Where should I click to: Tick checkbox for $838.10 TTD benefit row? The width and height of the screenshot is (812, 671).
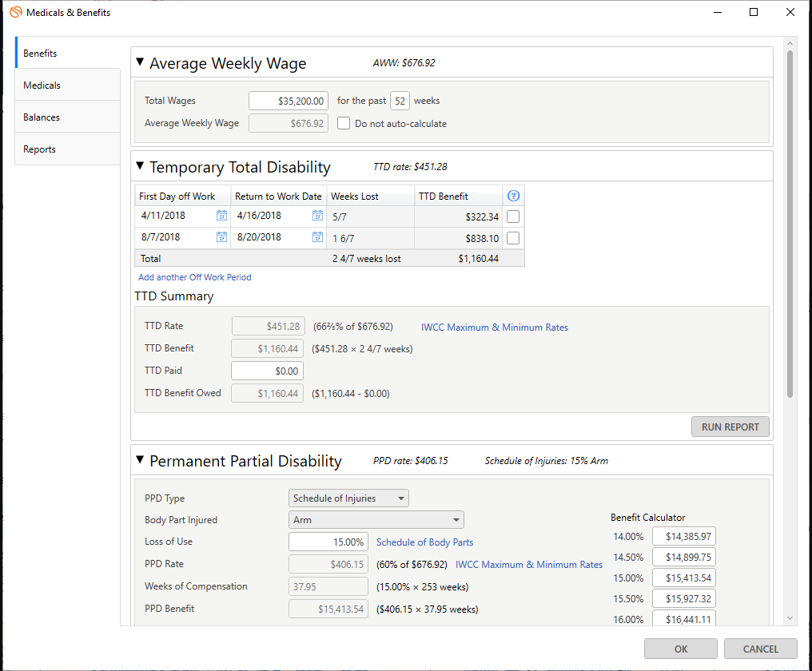(x=513, y=238)
